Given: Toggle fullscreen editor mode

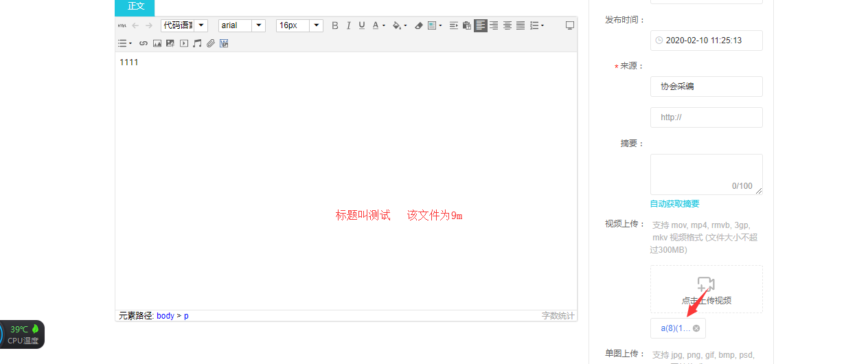Looking at the screenshot, I should point(569,25).
